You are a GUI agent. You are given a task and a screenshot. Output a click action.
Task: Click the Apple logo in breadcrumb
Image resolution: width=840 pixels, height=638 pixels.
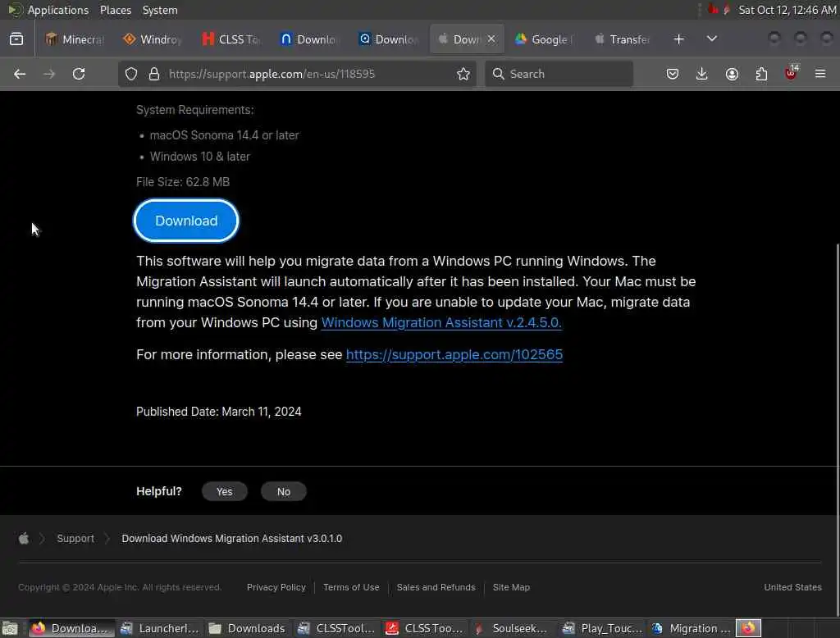(24, 538)
